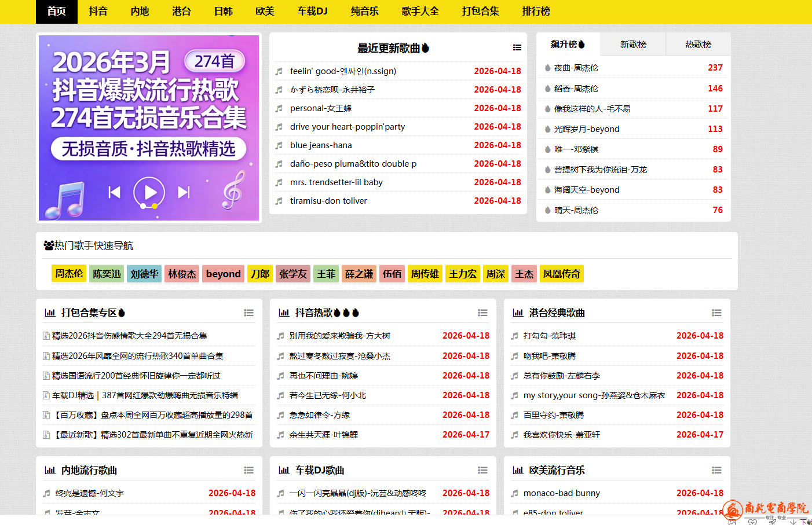Click list icon in 内地流行歌曲 header
This screenshot has height=525, width=812.
tap(248, 470)
